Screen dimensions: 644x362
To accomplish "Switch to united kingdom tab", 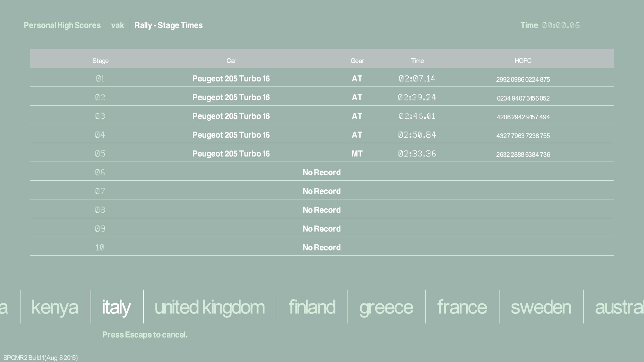I will (210, 307).
